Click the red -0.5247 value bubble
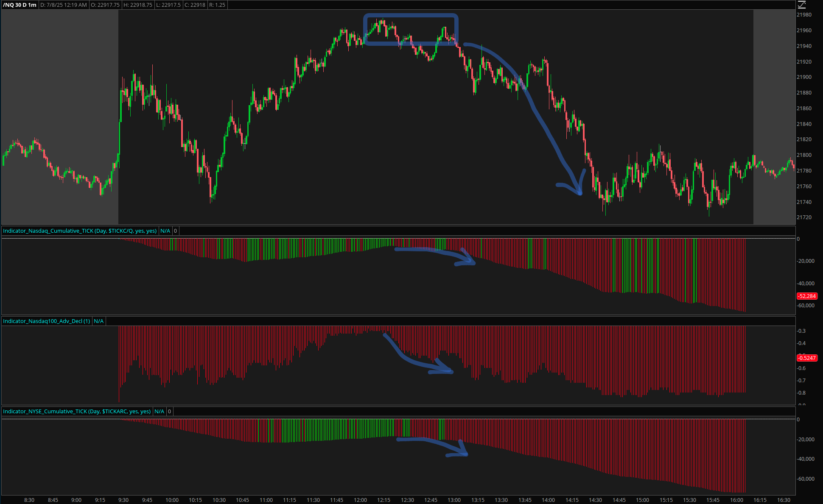The width and height of the screenshot is (823, 504). (x=807, y=358)
